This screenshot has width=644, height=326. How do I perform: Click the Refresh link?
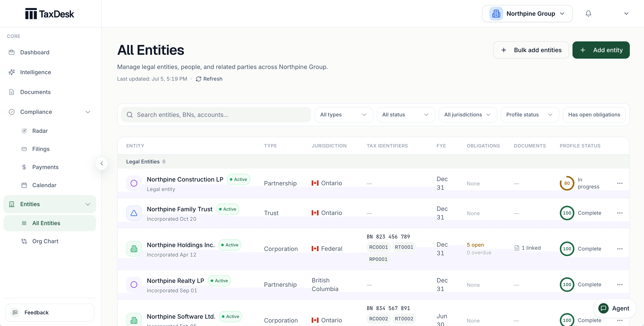(x=209, y=79)
